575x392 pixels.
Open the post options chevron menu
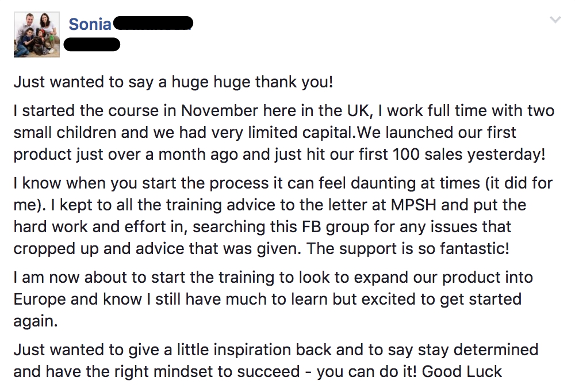(x=555, y=21)
